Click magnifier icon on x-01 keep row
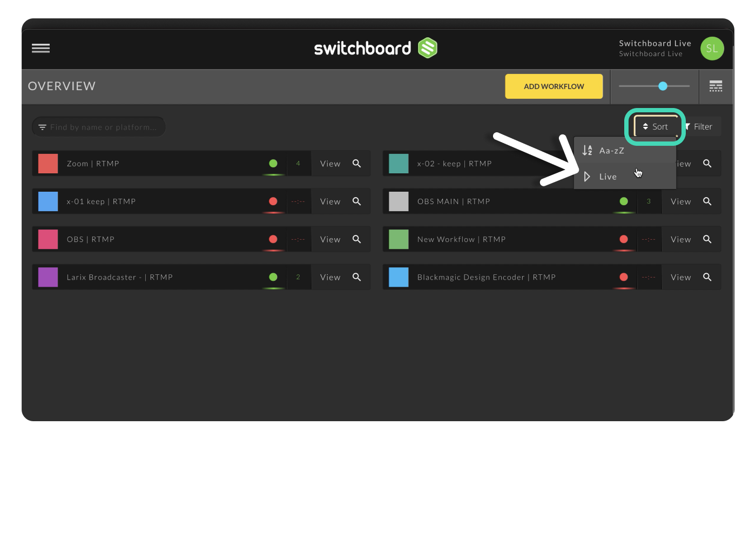The width and height of the screenshot is (756, 540). click(357, 201)
